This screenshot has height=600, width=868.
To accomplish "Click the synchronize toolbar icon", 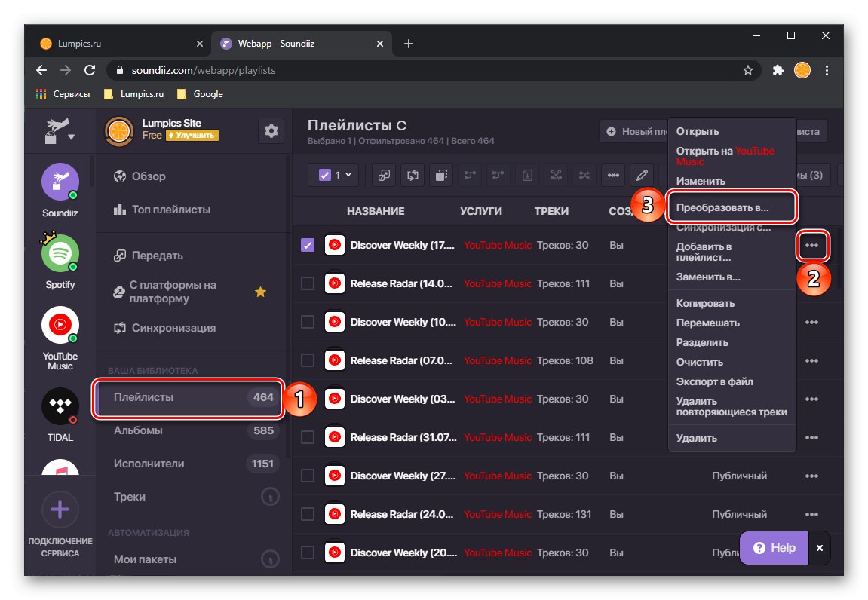I will pos(413,176).
